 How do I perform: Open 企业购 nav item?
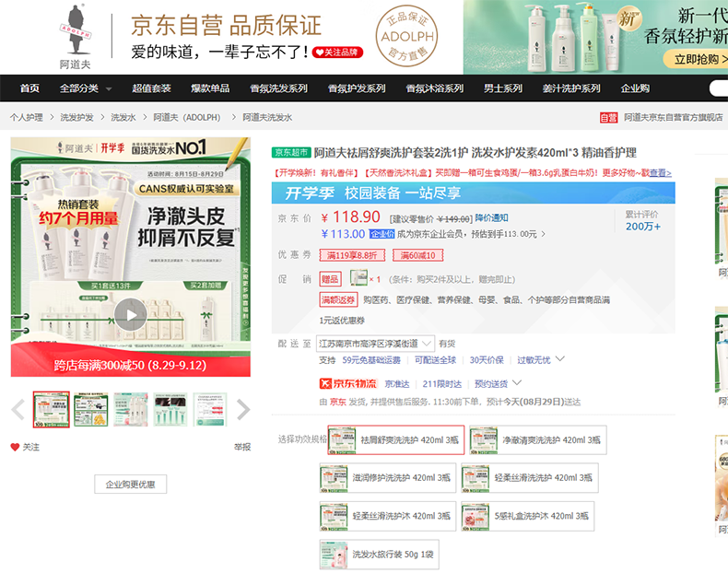(x=635, y=88)
